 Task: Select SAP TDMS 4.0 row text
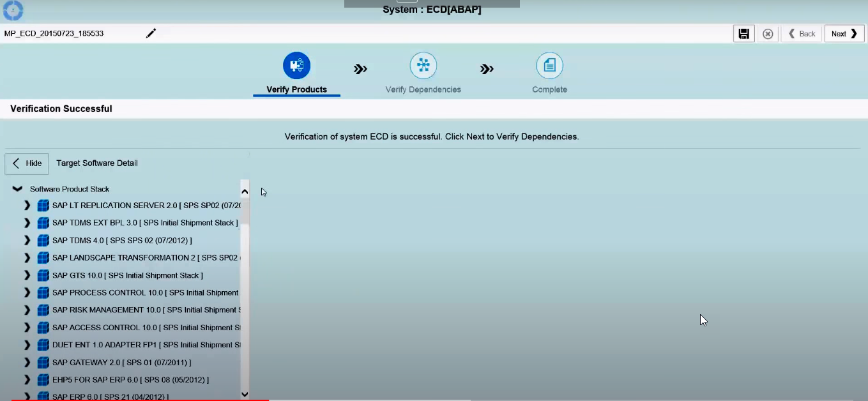tap(122, 241)
